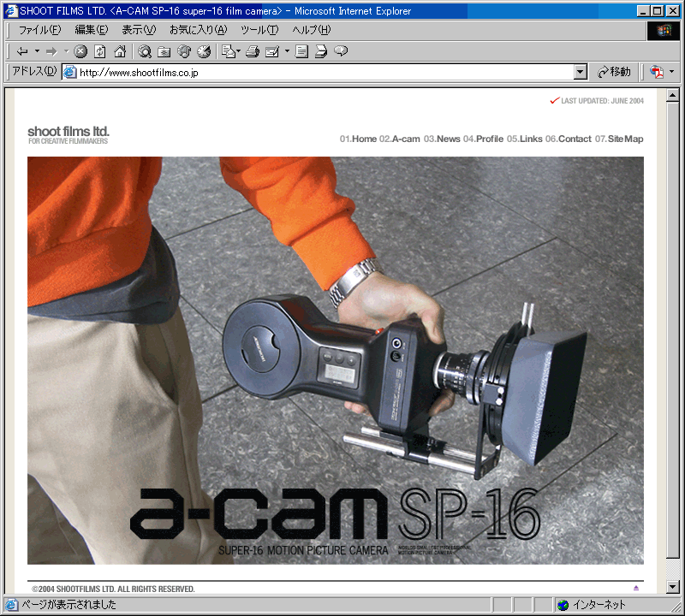Follow the 05.Links navigation link
This screenshot has width=685, height=616.
(525, 139)
